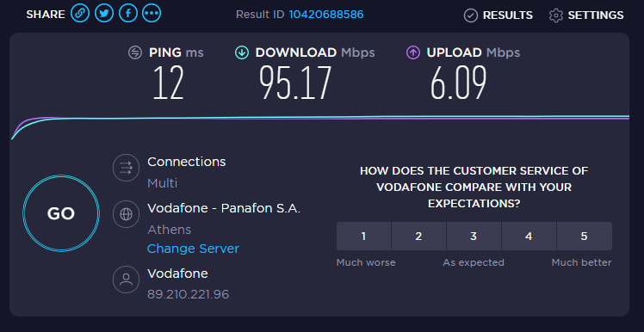644x332 pixels.
Task: Share result on Twitter
Action: point(104,14)
